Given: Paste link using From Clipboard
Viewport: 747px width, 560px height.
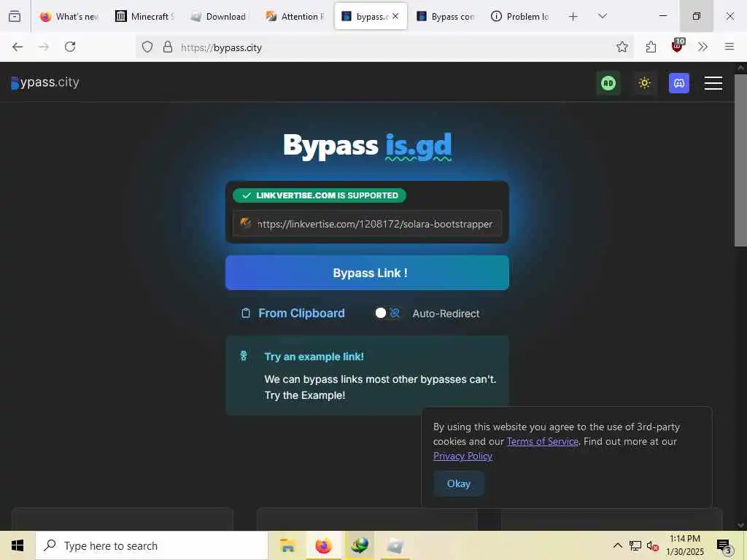Looking at the screenshot, I should [301, 314].
